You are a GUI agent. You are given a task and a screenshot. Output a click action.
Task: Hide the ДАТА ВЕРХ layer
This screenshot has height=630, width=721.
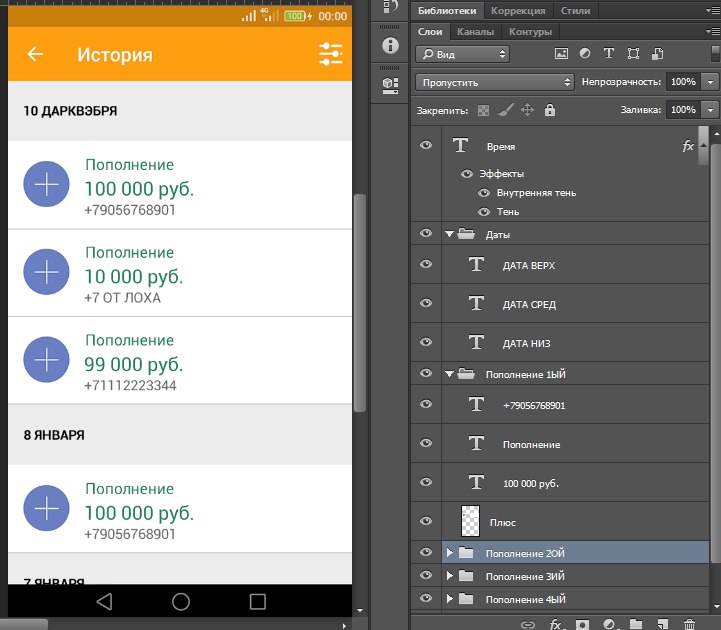tap(427, 264)
